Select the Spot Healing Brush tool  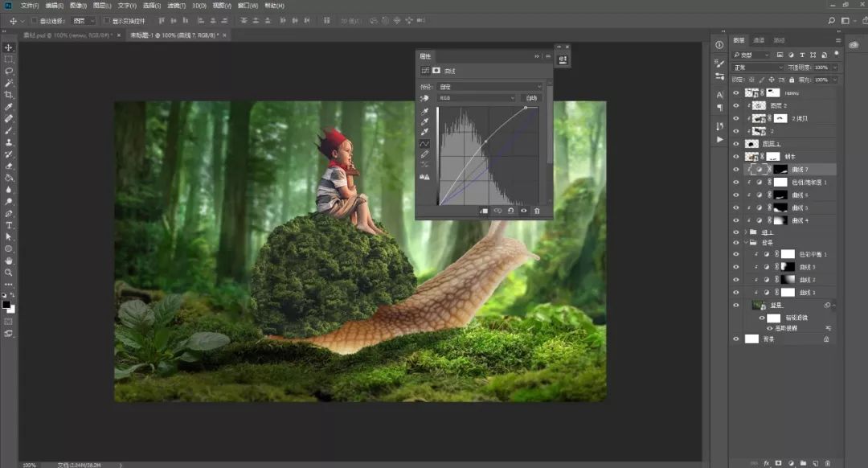click(x=9, y=118)
